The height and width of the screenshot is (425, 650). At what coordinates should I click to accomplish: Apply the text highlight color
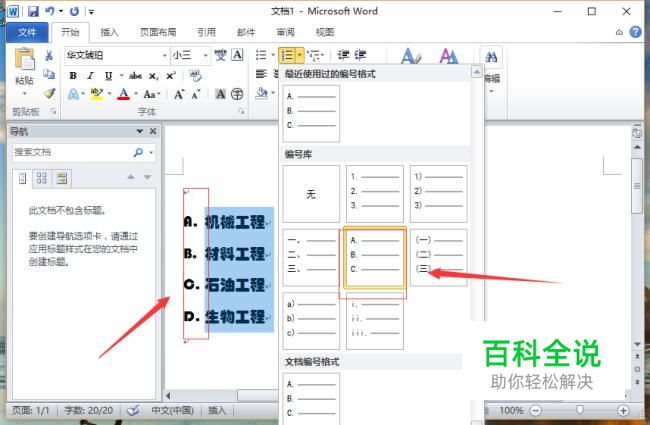pyautogui.click(x=97, y=94)
